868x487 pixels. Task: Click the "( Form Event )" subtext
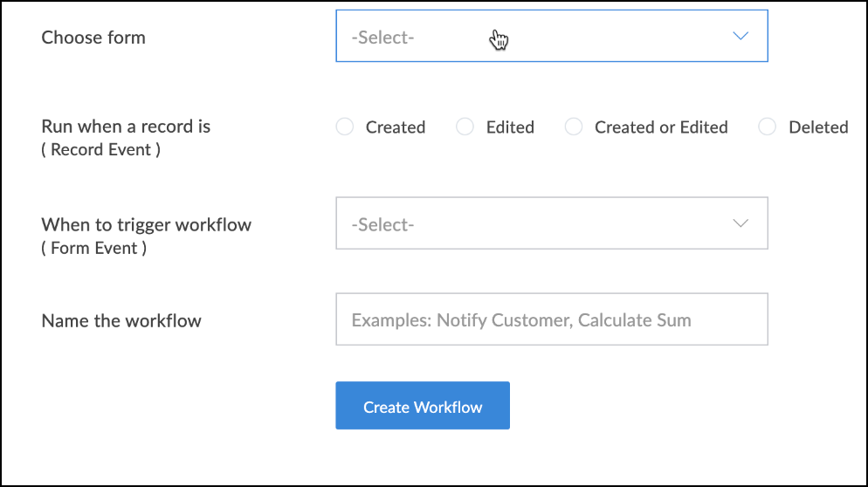click(94, 248)
